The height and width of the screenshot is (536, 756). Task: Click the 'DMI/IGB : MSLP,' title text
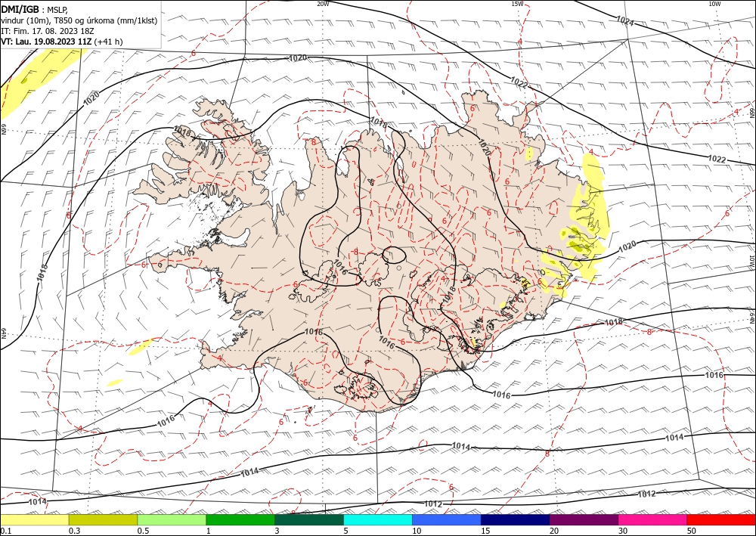click(35, 9)
